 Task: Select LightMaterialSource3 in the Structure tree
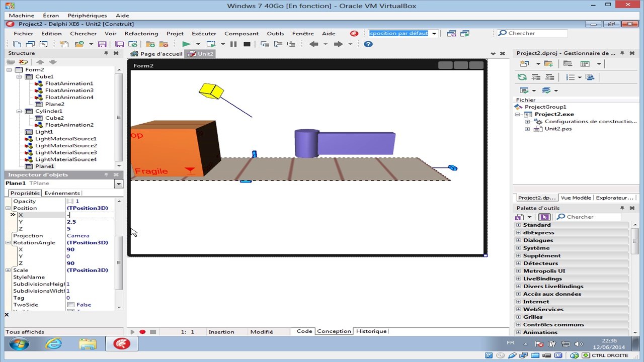pos(66,152)
